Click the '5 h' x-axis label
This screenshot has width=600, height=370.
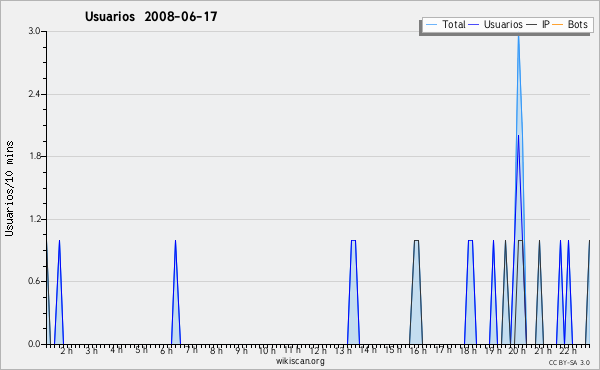pos(142,350)
